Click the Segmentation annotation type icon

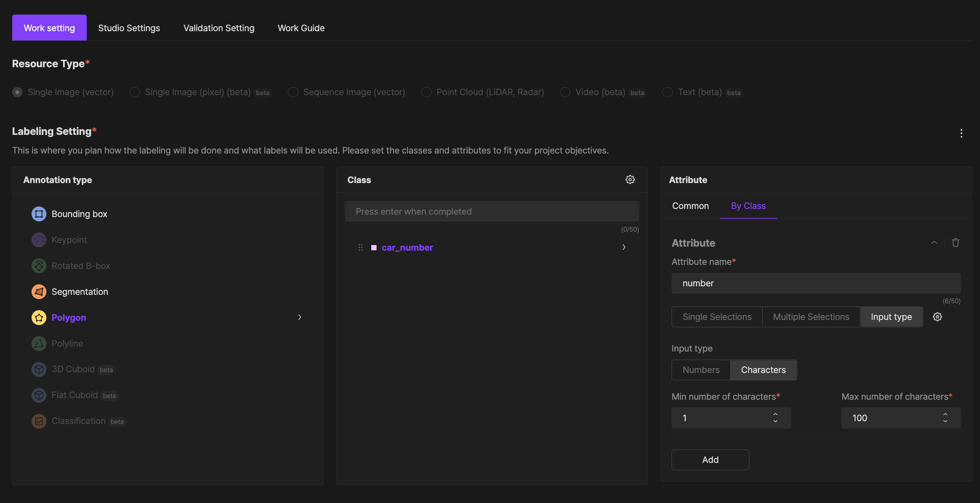coord(39,292)
